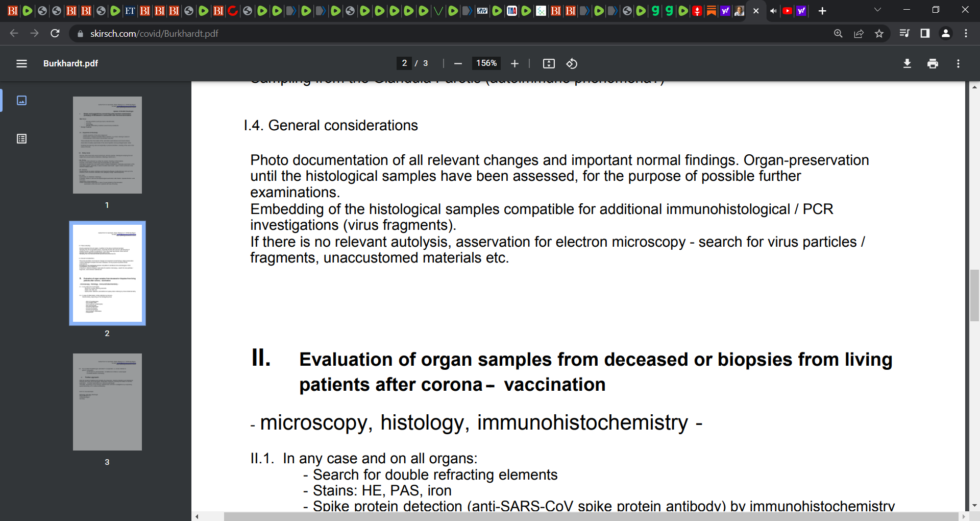Viewport: 980px width, 521px height.
Task: Reload the current page
Action: 55,33
